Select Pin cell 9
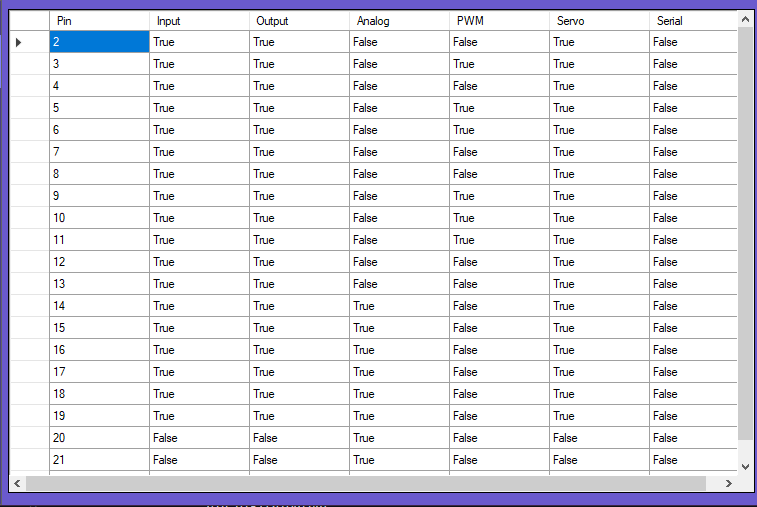The image size is (757, 507). point(99,196)
